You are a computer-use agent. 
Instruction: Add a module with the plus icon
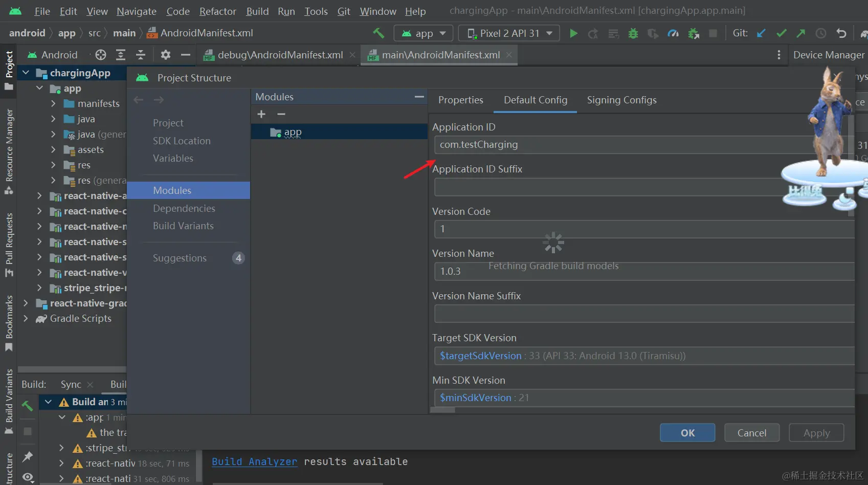click(x=261, y=114)
